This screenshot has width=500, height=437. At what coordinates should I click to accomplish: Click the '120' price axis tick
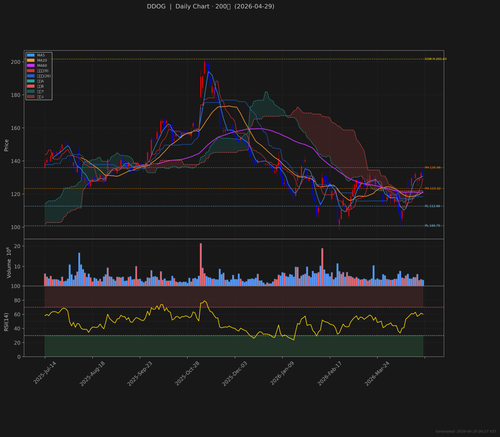click(x=16, y=194)
